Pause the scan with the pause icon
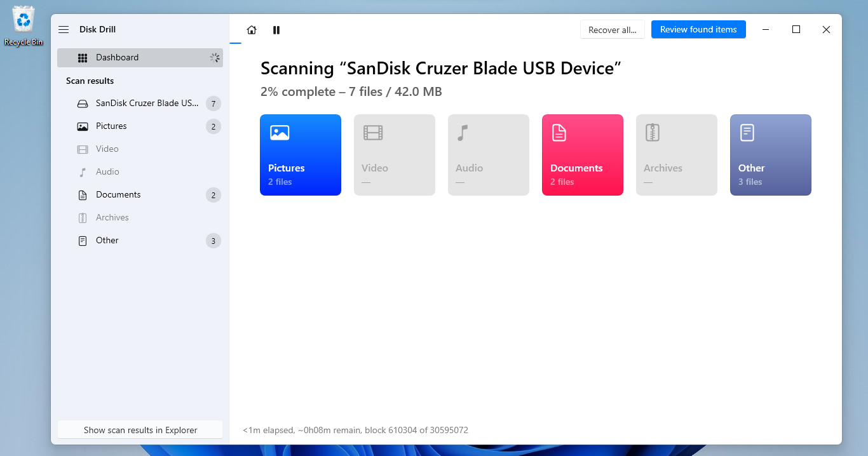The width and height of the screenshot is (868, 456). (276, 30)
